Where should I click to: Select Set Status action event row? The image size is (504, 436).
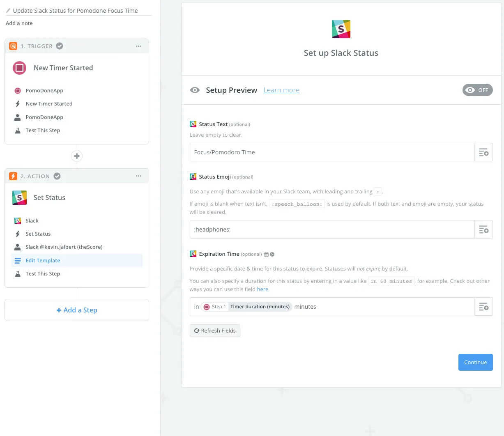[x=77, y=234]
